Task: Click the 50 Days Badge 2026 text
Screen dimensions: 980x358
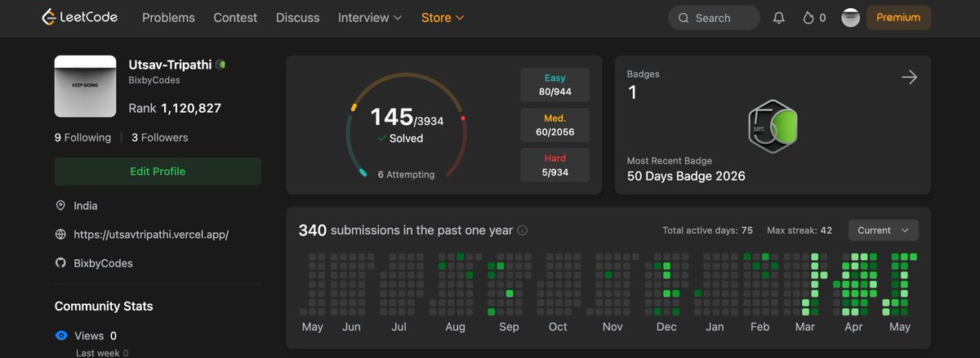Action: 686,176
